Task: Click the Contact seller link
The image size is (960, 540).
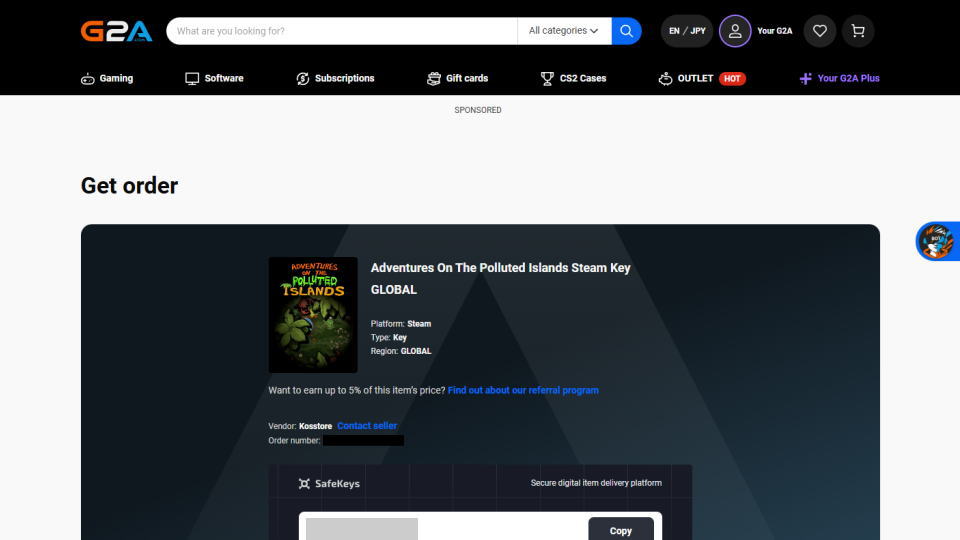Action: pyautogui.click(x=367, y=426)
